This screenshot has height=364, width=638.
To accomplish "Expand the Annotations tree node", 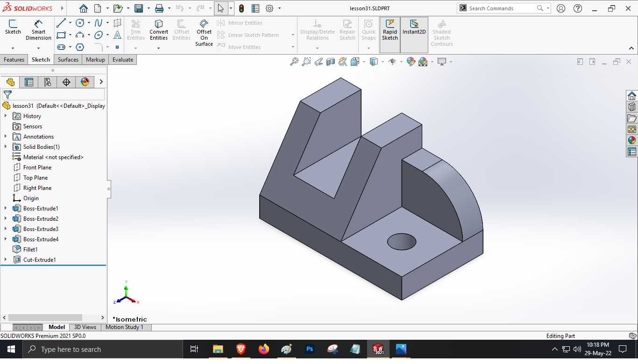I will [6, 137].
